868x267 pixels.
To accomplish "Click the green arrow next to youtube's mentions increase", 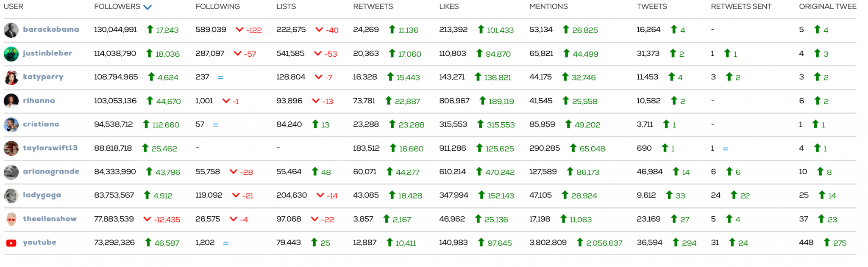I will pyautogui.click(x=580, y=242).
